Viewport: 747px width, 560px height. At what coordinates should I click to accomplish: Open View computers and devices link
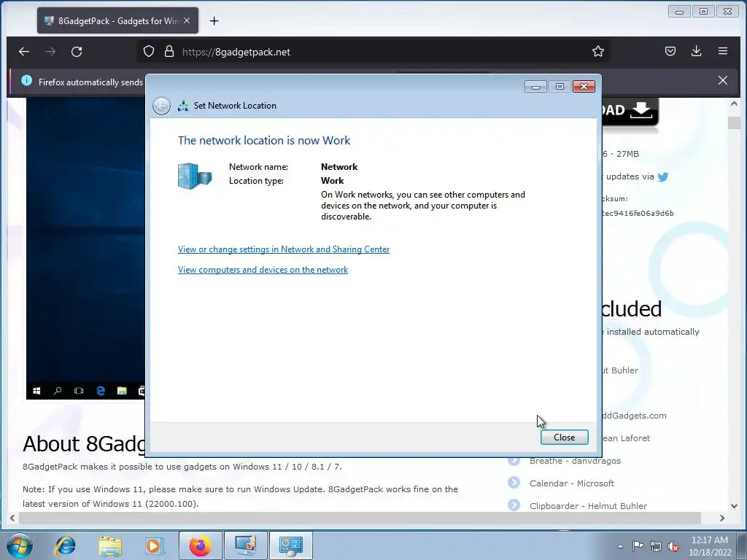coord(263,270)
